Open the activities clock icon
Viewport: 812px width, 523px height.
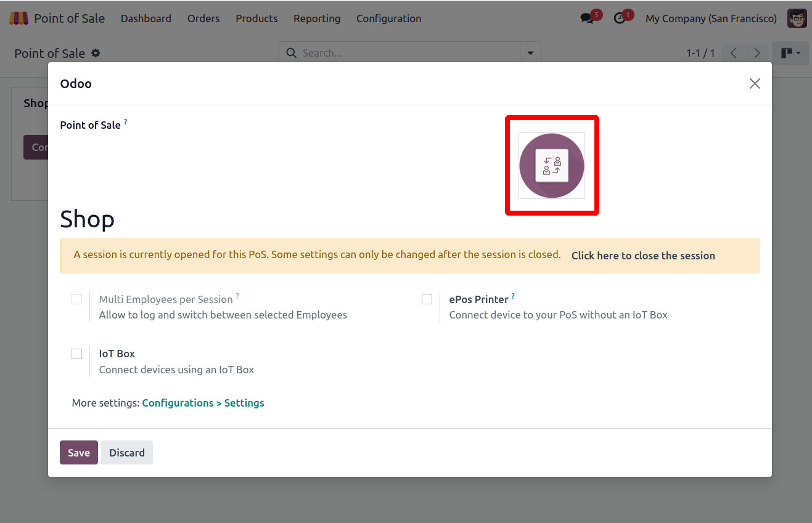(x=620, y=18)
